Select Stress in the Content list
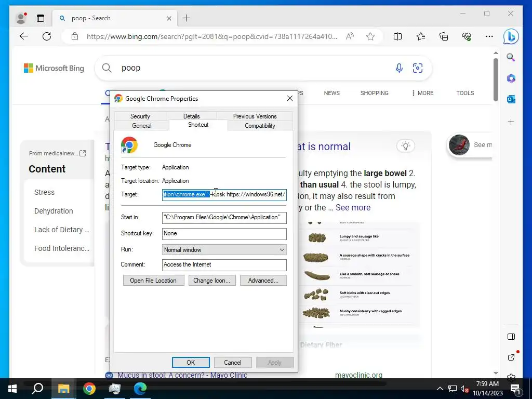This screenshot has width=532, height=399. (44, 192)
